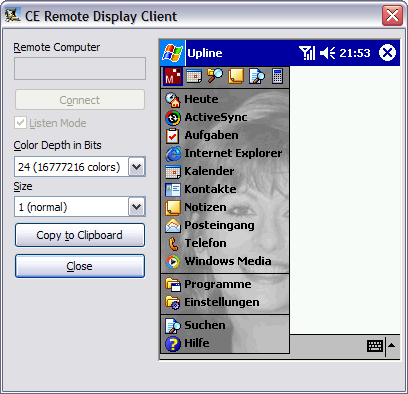The height and width of the screenshot is (394, 408).
Task: Open Kalender from the Start menu
Action: [225, 171]
